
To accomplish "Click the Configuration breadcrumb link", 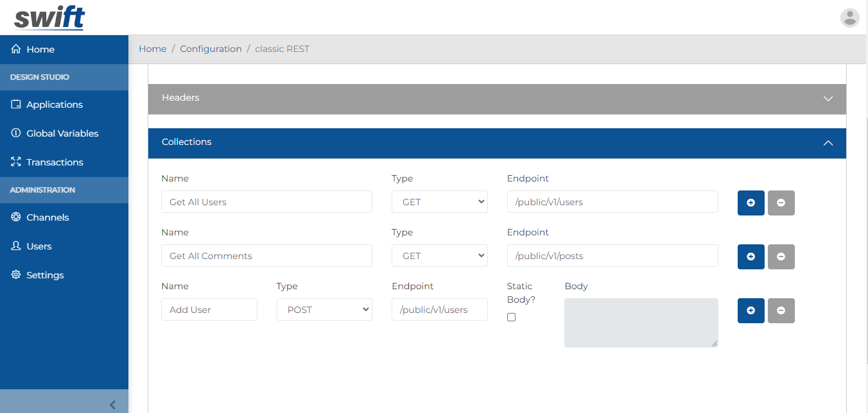I will coord(211,49).
